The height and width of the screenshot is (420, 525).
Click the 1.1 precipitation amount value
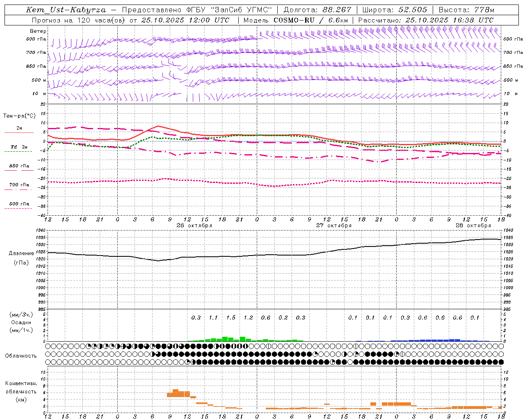click(213, 318)
